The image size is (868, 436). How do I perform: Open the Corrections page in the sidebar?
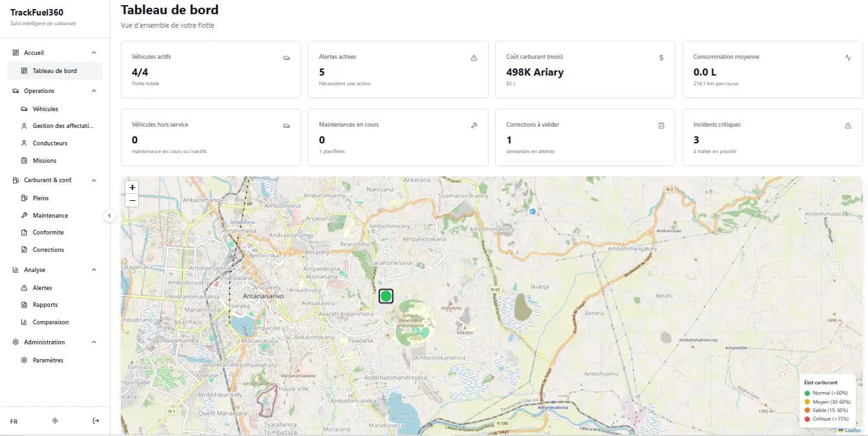tap(55, 250)
